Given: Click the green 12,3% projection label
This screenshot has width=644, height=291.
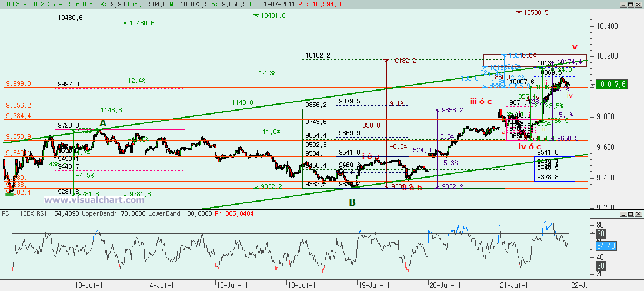Looking at the screenshot, I should 268,73.
